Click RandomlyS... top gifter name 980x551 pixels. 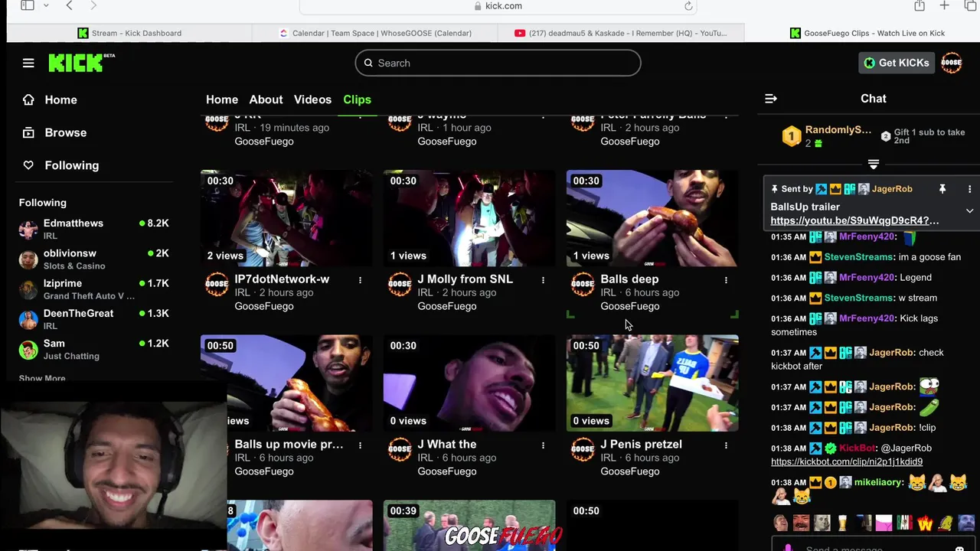[x=838, y=129]
